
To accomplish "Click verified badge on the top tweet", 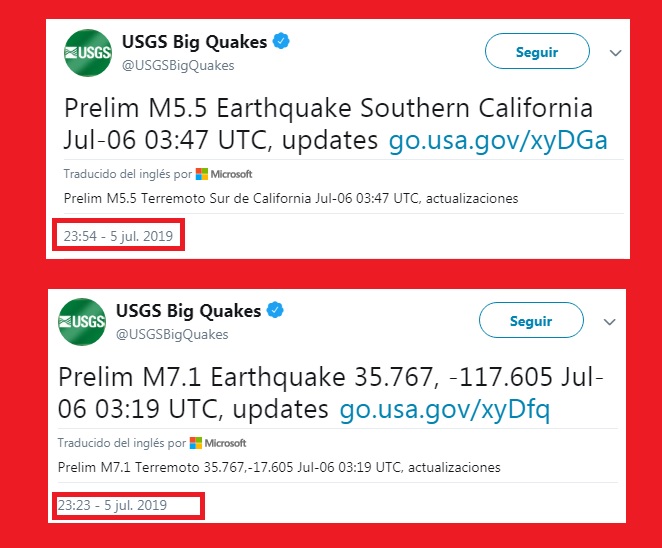I will pos(283,42).
